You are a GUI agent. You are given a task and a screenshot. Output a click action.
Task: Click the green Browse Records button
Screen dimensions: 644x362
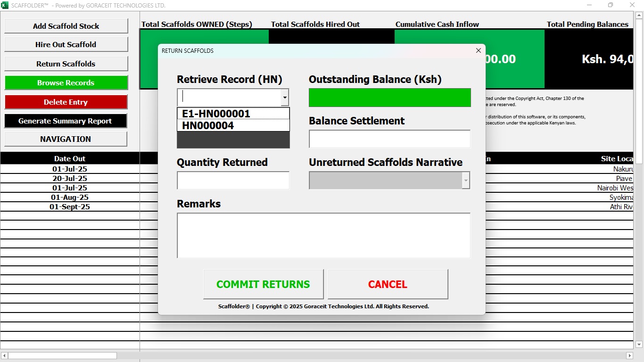[x=66, y=82]
